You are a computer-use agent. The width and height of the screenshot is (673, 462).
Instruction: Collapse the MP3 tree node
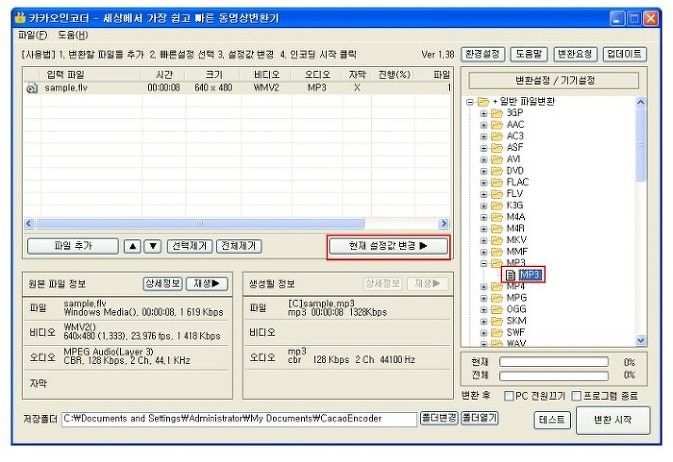pyautogui.click(x=484, y=263)
